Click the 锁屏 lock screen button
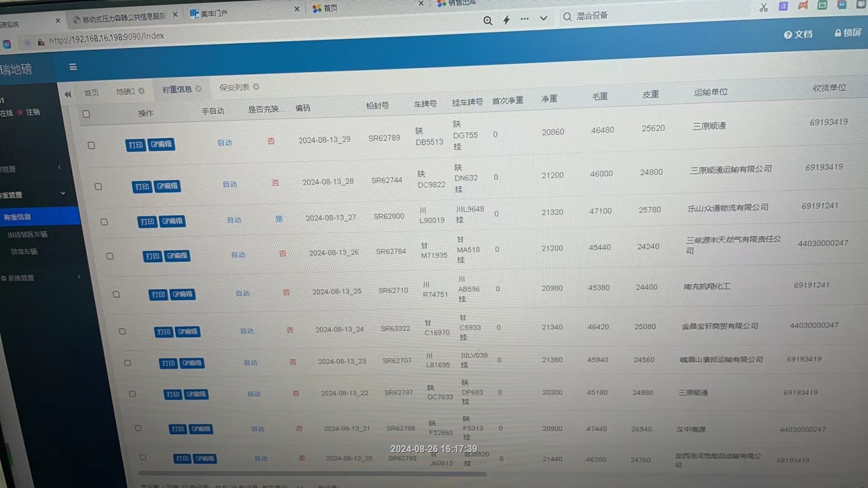 coord(848,33)
